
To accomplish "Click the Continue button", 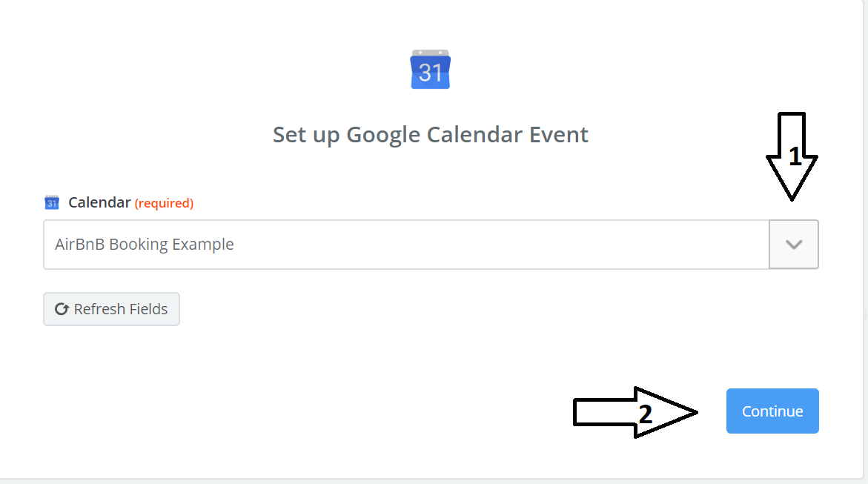I will (x=772, y=411).
